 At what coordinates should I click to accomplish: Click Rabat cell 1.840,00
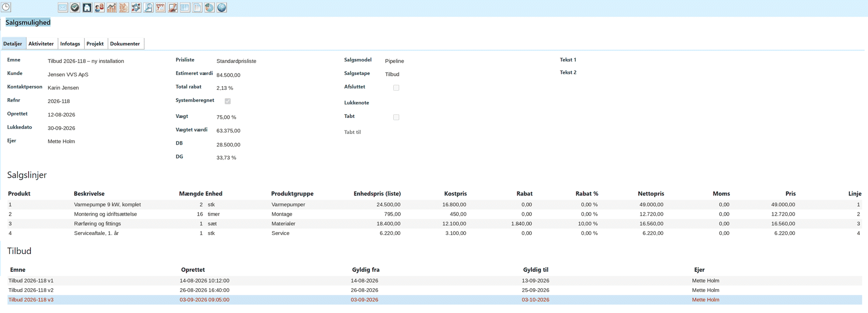tap(522, 224)
